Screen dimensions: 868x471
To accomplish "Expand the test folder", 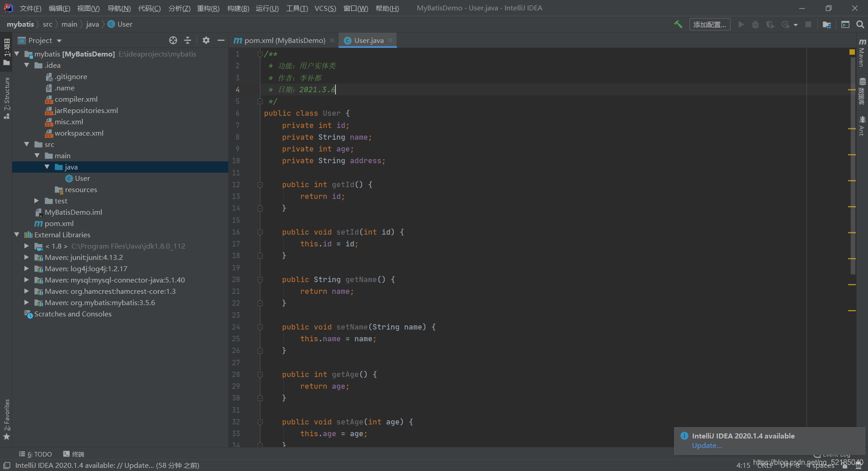I will click(x=37, y=201).
